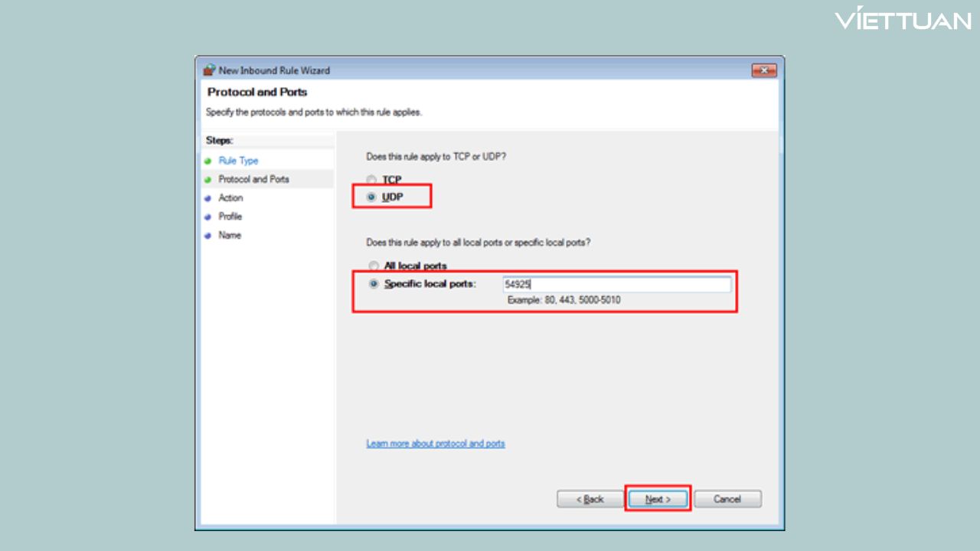Image resolution: width=980 pixels, height=551 pixels.
Task: Close the New Inbound Rule Wizard window
Action: point(763,70)
